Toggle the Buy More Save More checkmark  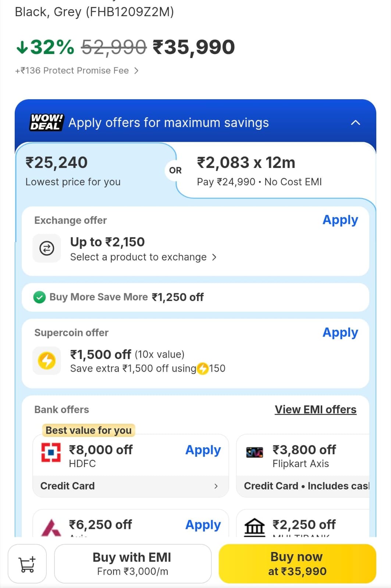[39, 297]
